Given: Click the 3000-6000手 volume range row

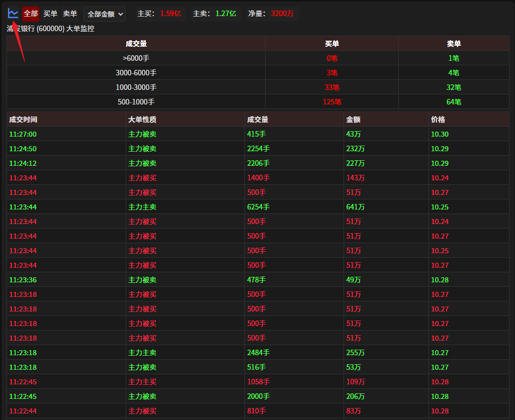Looking at the screenshot, I should point(136,73).
